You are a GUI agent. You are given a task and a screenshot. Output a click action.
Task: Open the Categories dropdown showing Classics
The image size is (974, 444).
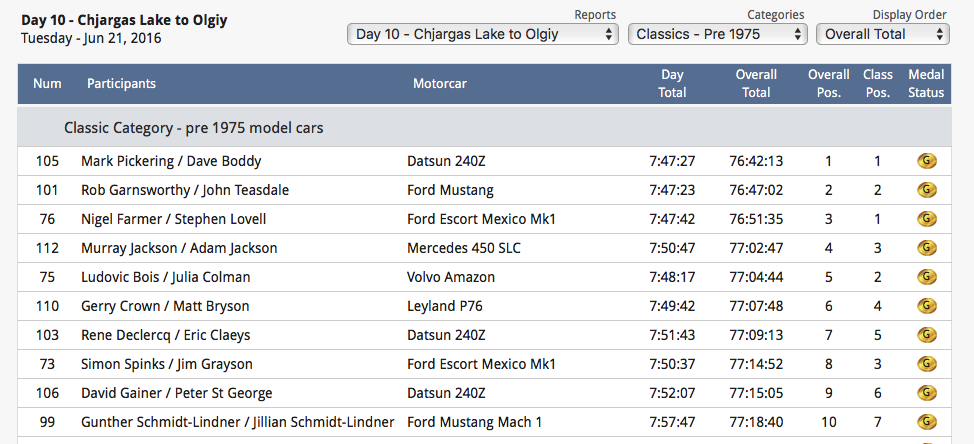718,34
